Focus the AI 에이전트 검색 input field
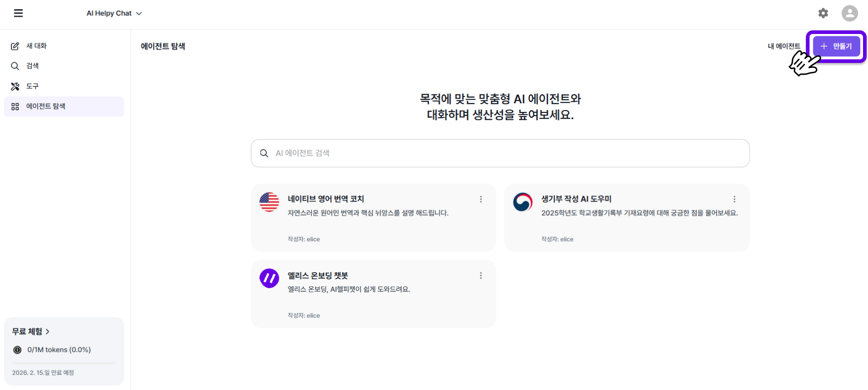Image resolution: width=868 pixels, height=390 pixels. click(508, 154)
